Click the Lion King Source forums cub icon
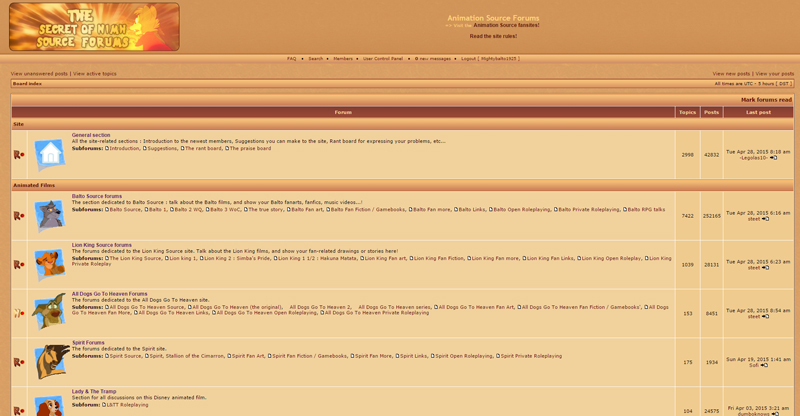Viewport: 800px width, 416px height. tap(49, 264)
